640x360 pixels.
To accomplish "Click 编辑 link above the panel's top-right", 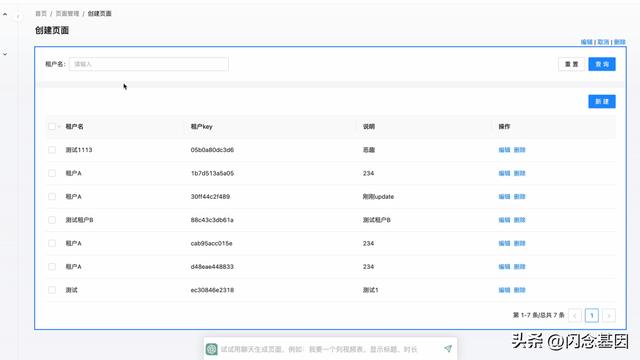I will click(587, 42).
